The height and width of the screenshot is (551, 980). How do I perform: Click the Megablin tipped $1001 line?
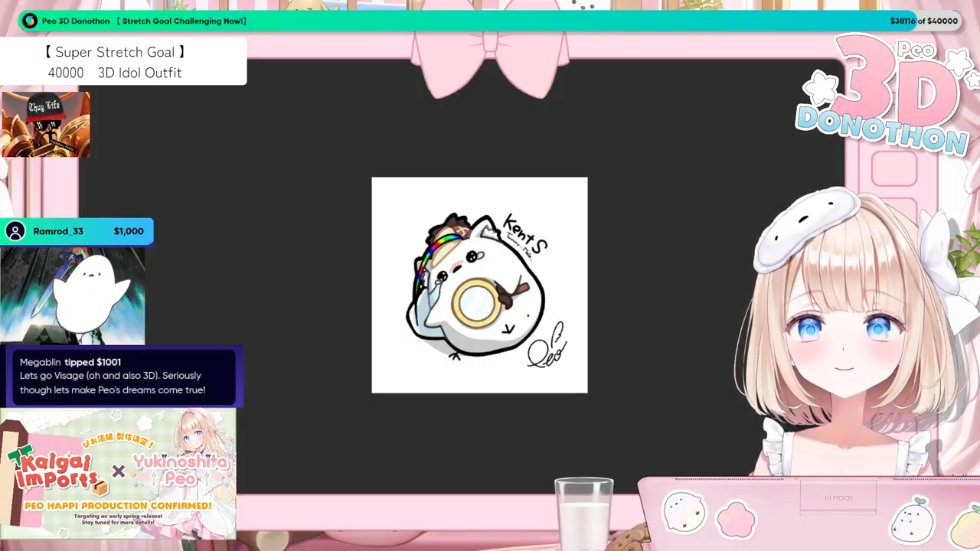pos(70,362)
